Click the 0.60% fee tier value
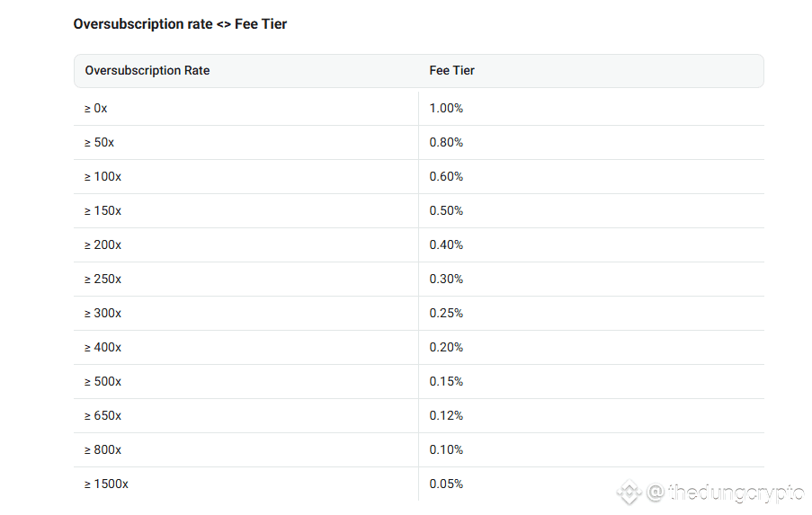Screen dimensions: 812x515 [x=446, y=176]
